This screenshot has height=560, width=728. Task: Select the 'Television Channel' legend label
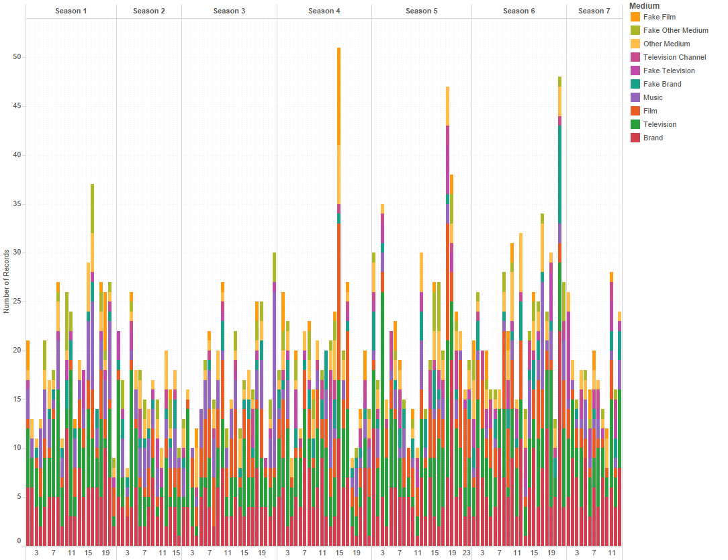[674, 57]
